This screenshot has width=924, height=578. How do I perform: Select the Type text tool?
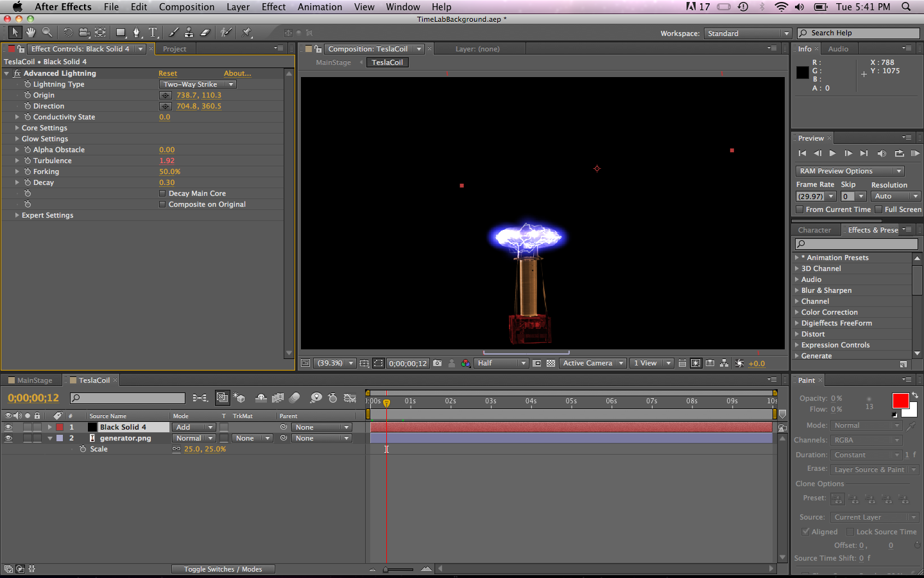pyautogui.click(x=153, y=32)
